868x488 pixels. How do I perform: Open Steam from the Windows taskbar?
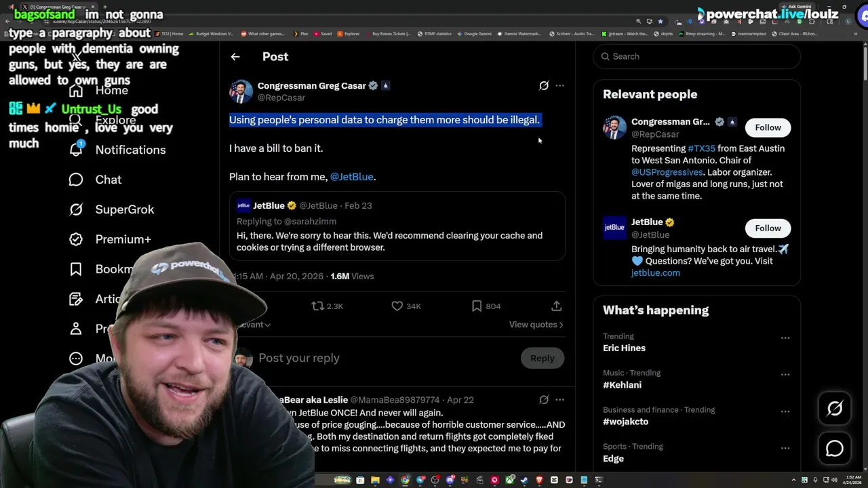click(x=524, y=480)
